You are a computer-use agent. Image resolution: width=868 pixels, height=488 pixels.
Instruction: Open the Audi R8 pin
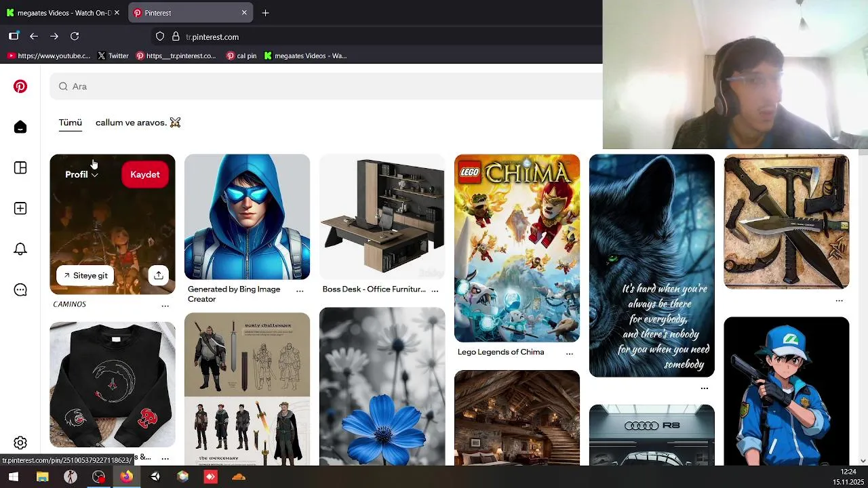coord(652,435)
